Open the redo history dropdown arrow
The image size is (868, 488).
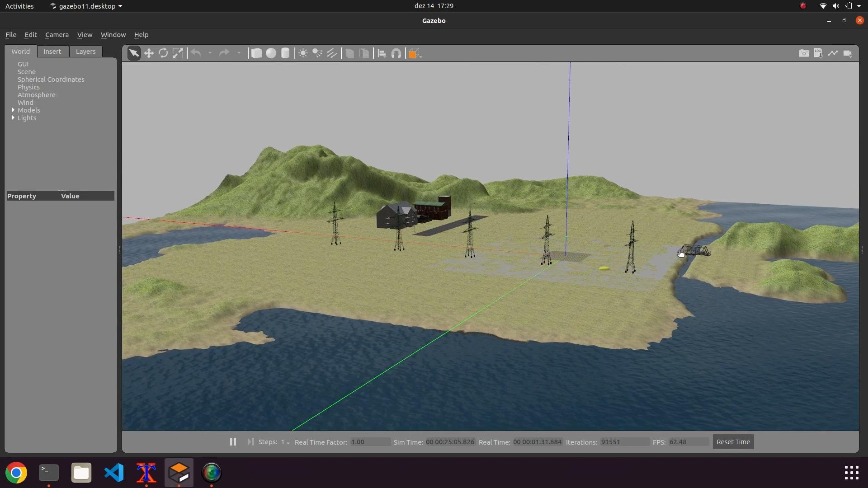(x=239, y=53)
